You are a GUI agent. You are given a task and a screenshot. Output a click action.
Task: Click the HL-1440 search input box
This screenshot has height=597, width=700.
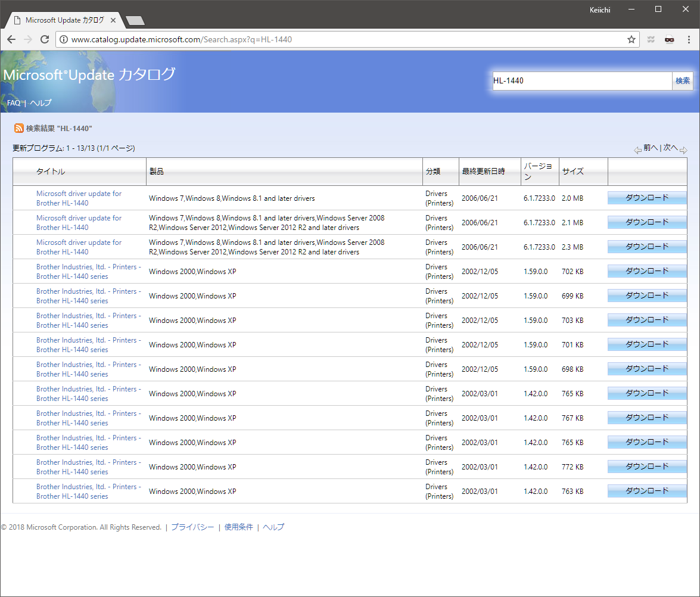pyautogui.click(x=582, y=81)
